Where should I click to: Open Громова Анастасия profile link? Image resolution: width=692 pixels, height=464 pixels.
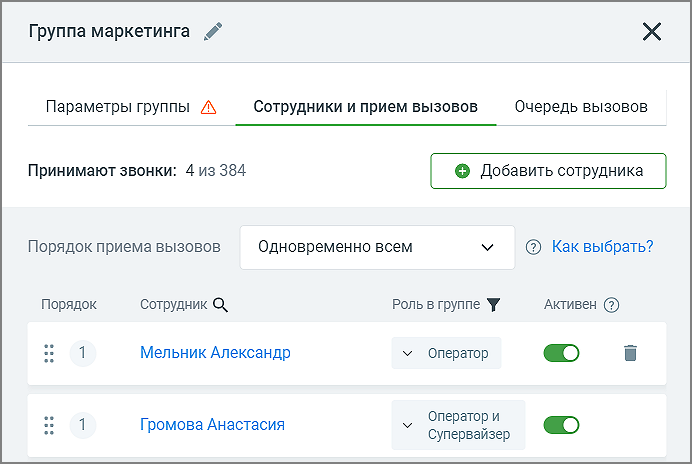pos(212,425)
